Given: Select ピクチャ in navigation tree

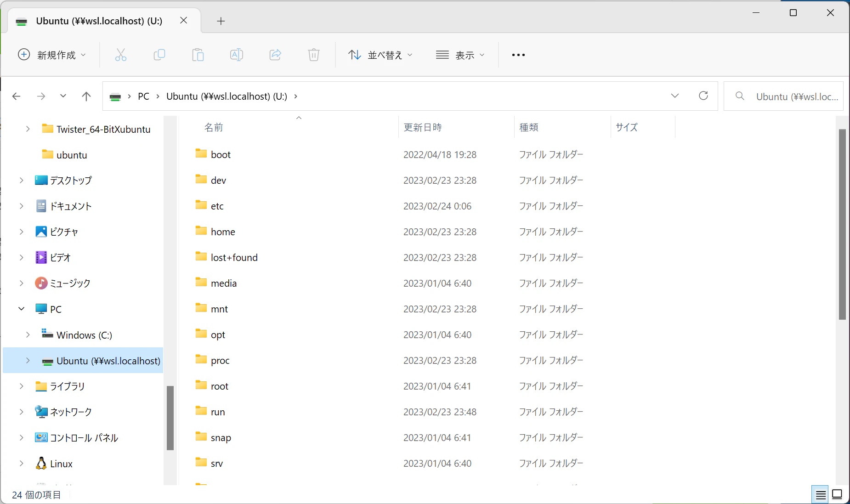Looking at the screenshot, I should (x=64, y=232).
